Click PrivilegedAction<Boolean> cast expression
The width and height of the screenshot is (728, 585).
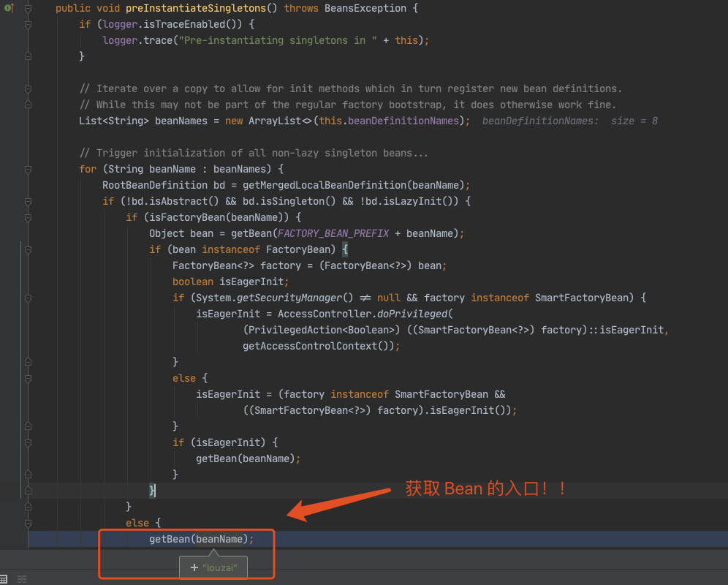pos(322,330)
